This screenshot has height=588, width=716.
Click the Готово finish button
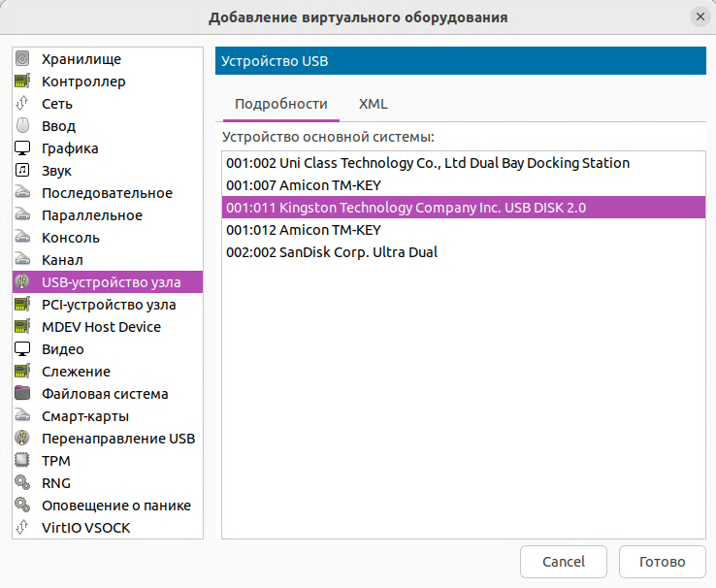click(662, 562)
